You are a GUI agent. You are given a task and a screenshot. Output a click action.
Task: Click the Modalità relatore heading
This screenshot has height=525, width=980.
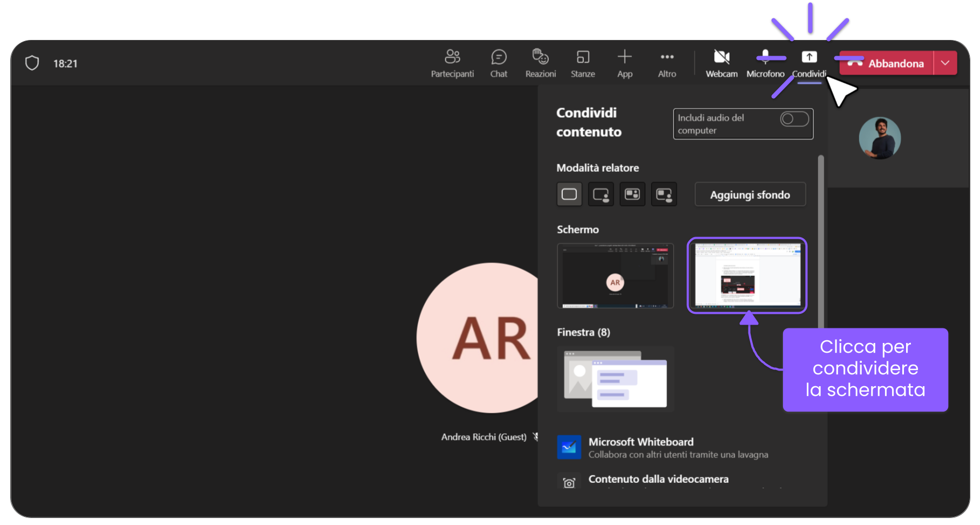(x=597, y=168)
